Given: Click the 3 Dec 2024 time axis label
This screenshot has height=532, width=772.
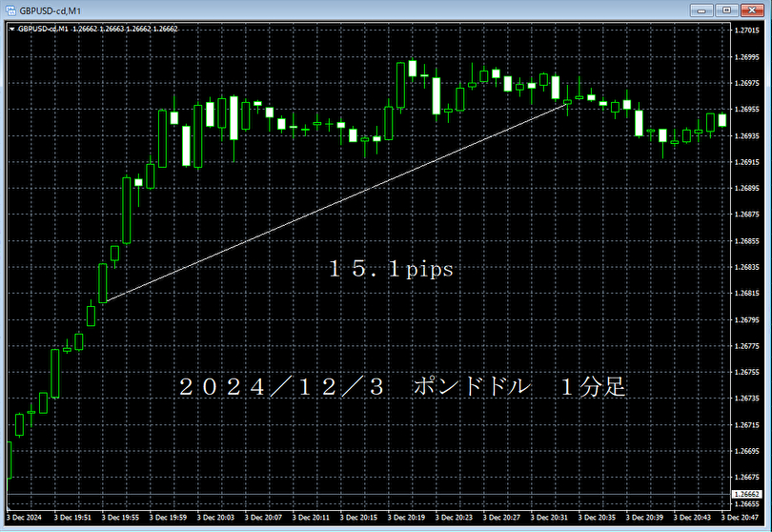Looking at the screenshot, I should (24, 518).
